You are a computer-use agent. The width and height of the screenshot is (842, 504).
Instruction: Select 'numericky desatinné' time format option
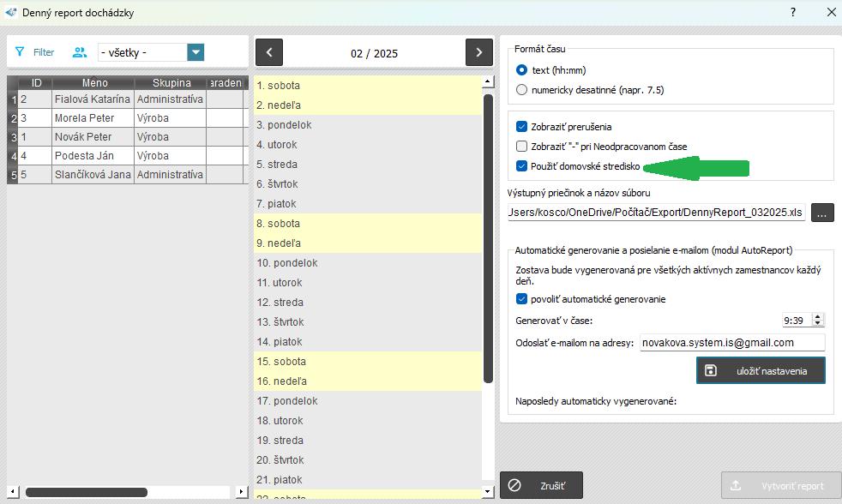coord(522,90)
